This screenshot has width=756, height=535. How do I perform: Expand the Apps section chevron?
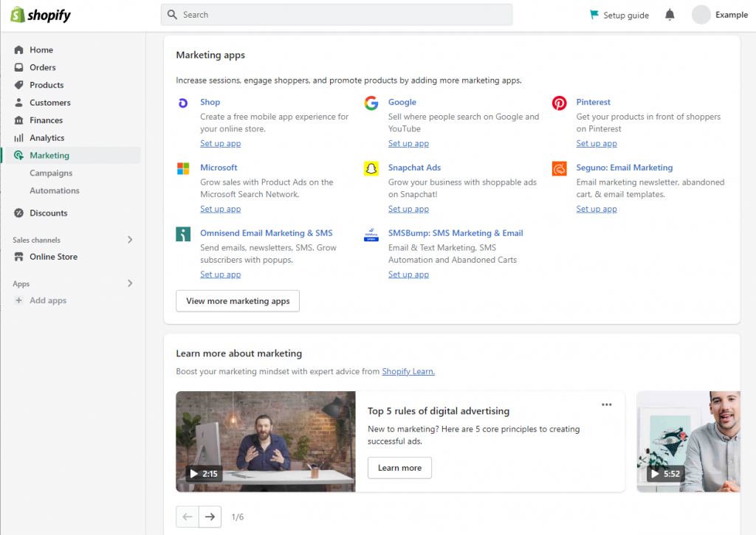(x=130, y=283)
